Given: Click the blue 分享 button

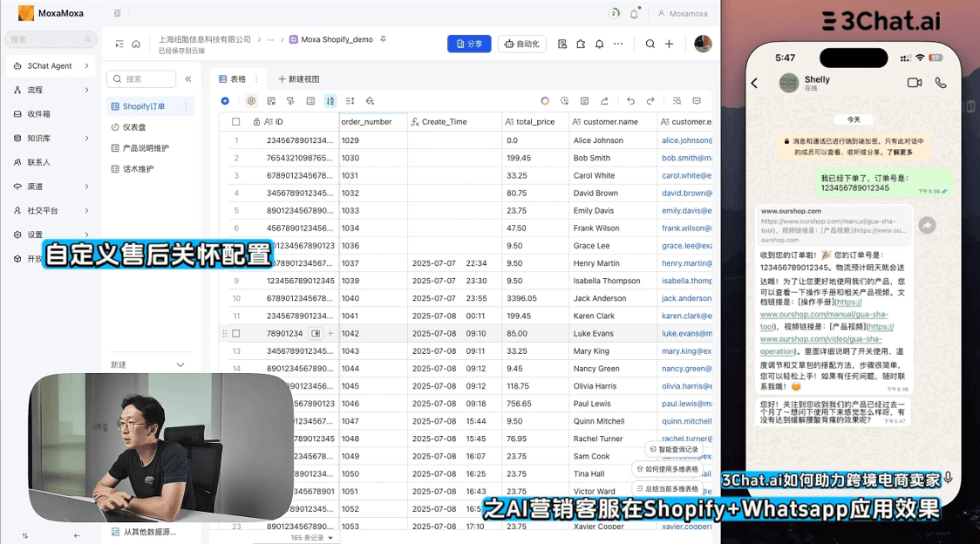Looking at the screenshot, I should pos(468,44).
